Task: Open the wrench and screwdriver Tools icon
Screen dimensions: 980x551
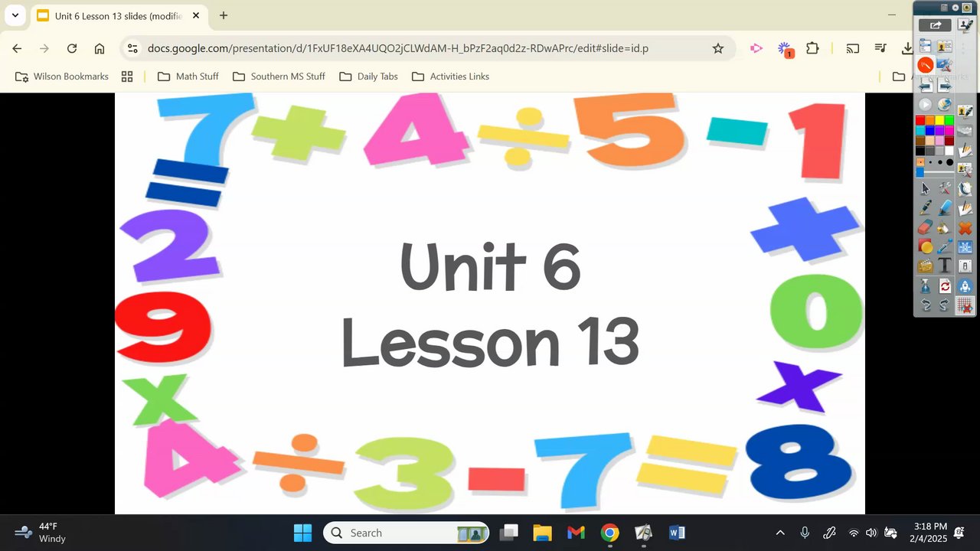Action: pos(945,188)
